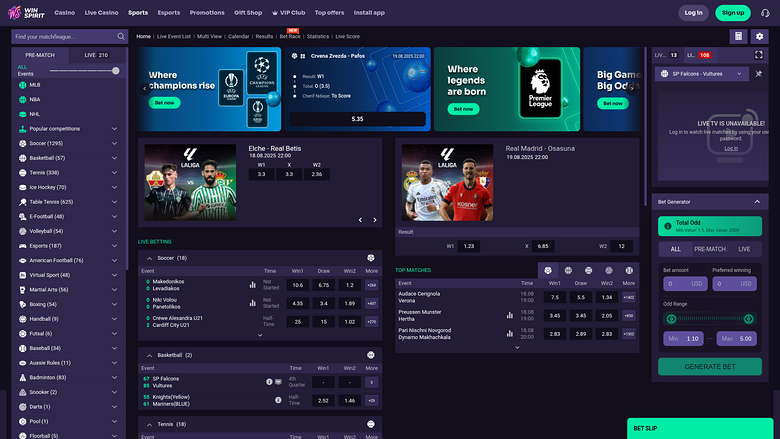Image resolution: width=780 pixels, height=439 pixels.
Task: Click left handle of Odd Range slider
Action: click(x=671, y=319)
